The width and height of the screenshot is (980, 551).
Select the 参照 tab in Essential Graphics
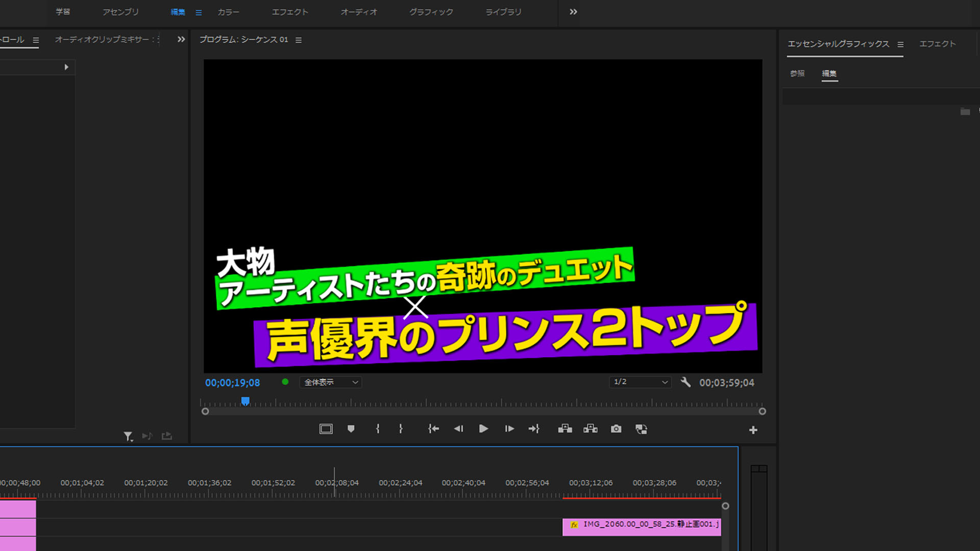click(x=797, y=73)
